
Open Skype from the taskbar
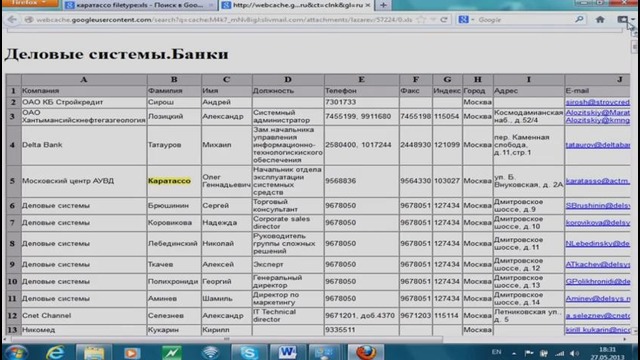[x=249, y=352]
